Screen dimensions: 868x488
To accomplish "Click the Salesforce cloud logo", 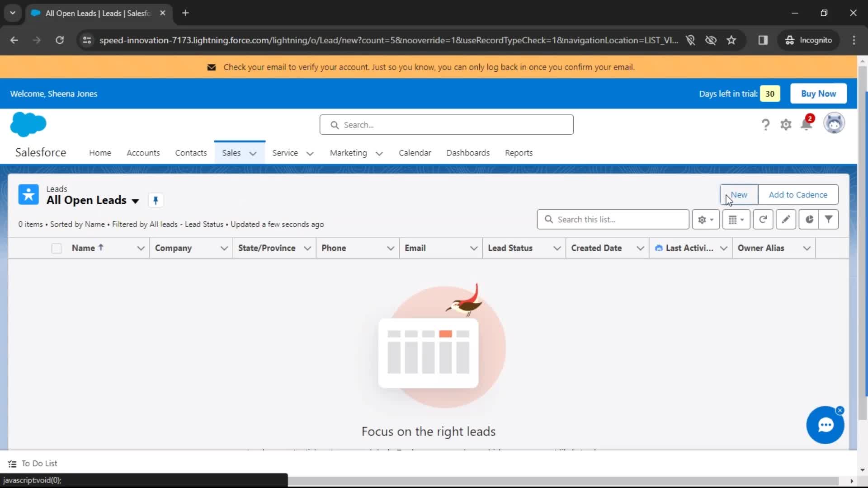I will (x=28, y=124).
